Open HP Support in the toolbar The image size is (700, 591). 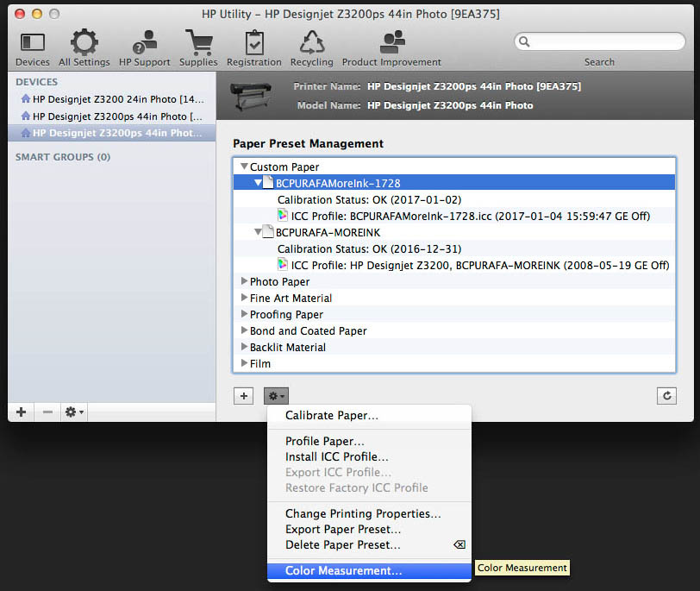point(144,43)
